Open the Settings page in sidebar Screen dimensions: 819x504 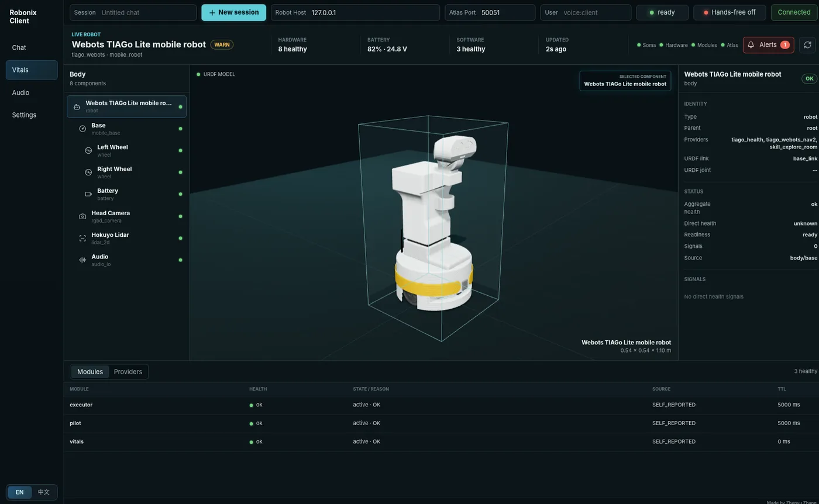32,115
